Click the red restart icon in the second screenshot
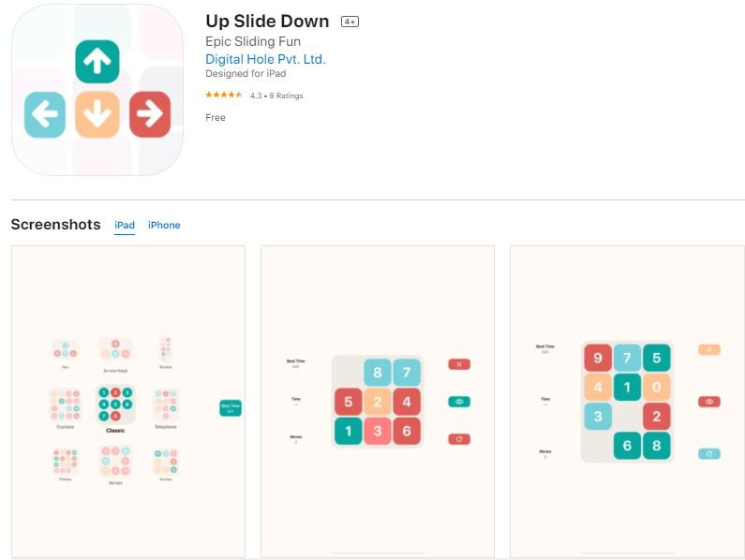This screenshot has width=745, height=560. pyautogui.click(x=459, y=439)
